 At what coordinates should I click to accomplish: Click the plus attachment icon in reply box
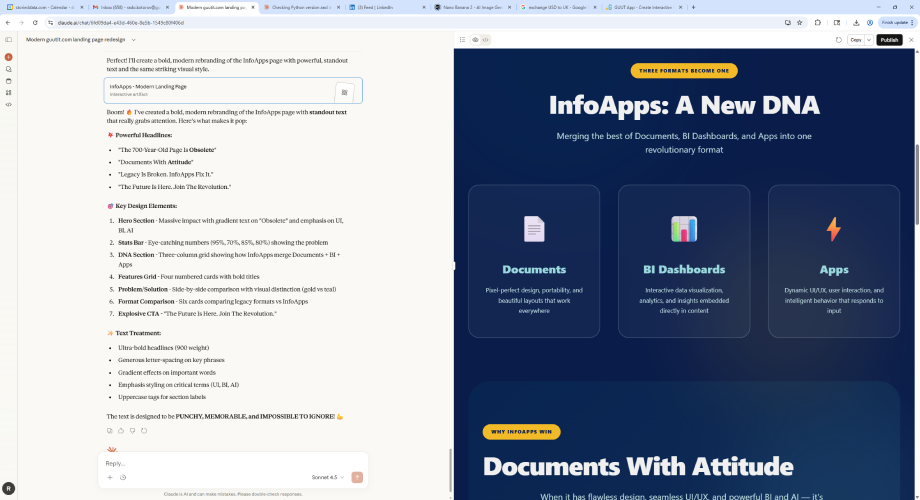point(110,477)
